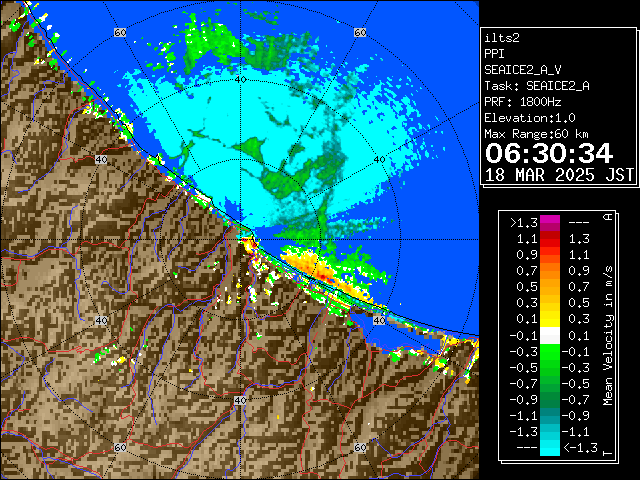Click the radar center where crosshair lines meet
640x480 pixels.
click(x=240, y=240)
